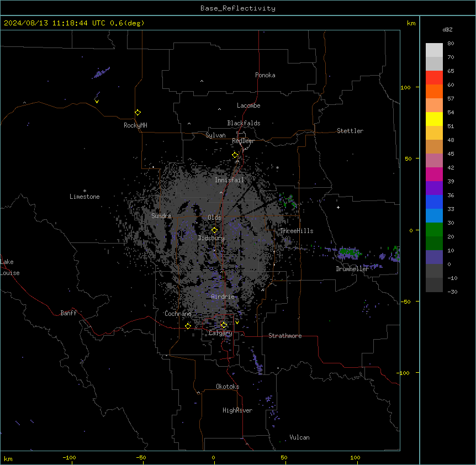The image size is (476, 465).
Task: Click asterisk marker above Limestone
Action: (84, 191)
